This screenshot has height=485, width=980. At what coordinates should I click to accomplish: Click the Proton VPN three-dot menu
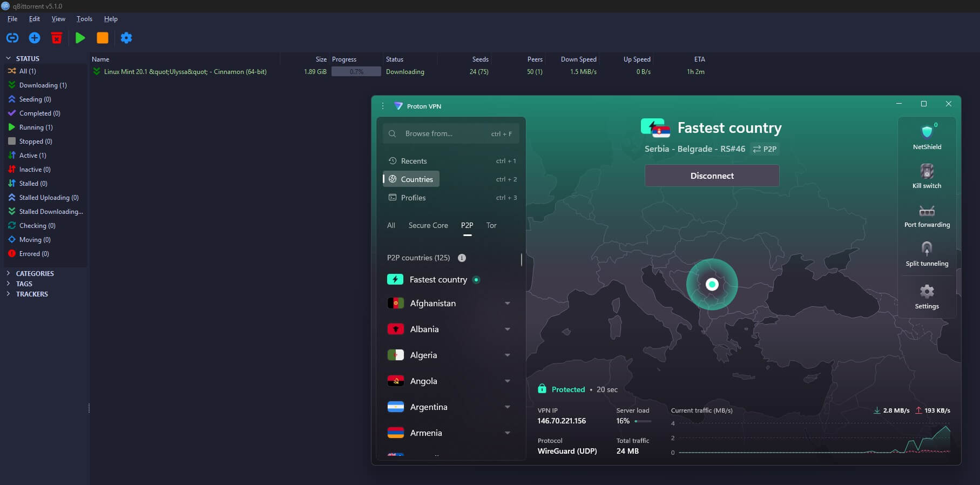[383, 106]
